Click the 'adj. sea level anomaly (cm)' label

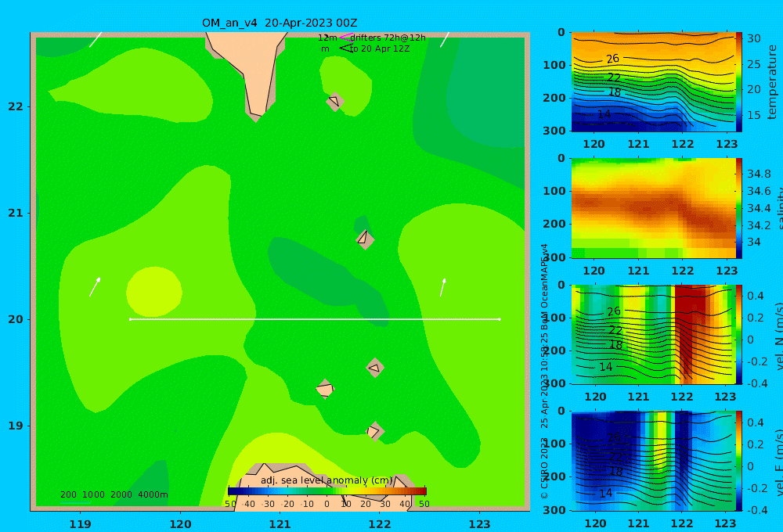(x=327, y=480)
